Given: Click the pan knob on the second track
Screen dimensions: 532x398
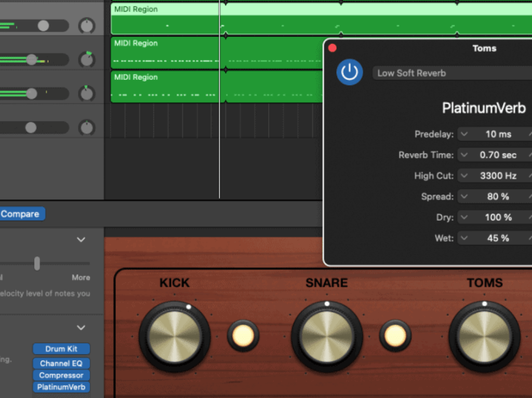Looking at the screenshot, I should point(87,60).
